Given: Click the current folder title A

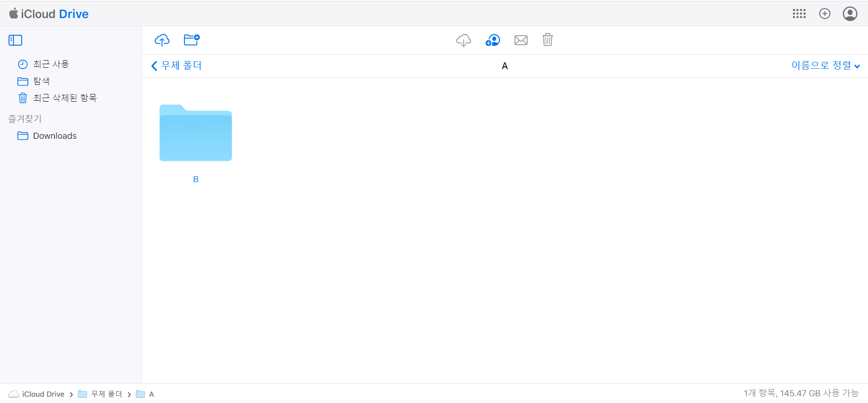Looking at the screenshot, I should click(505, 66).
